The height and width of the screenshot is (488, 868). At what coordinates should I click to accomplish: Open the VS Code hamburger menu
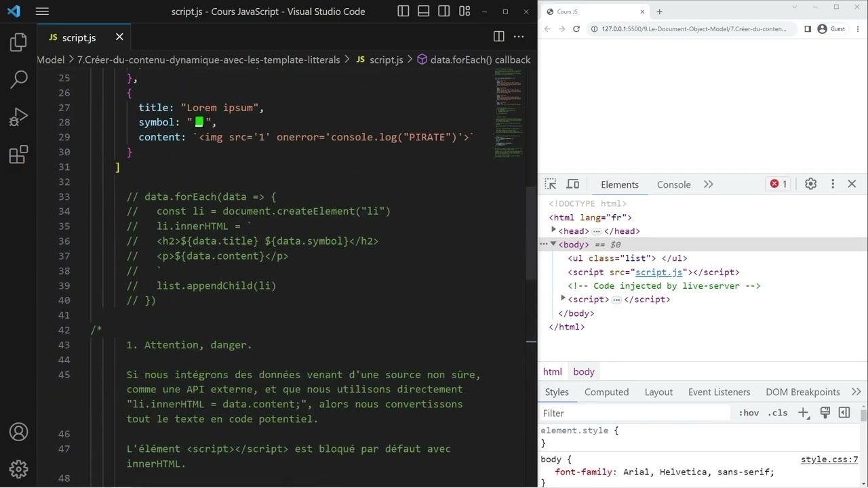(x=42, y=12)
